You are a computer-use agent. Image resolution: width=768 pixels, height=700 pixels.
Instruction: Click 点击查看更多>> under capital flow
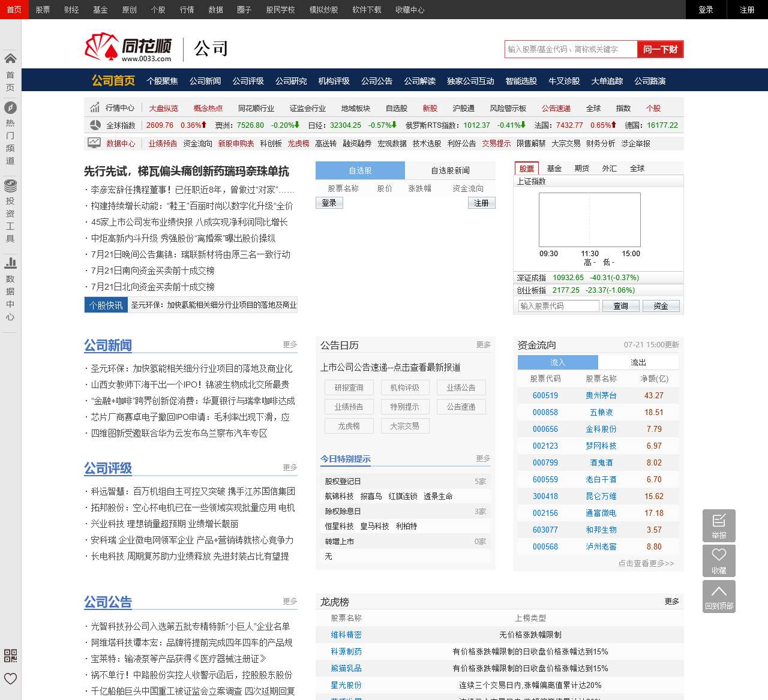[646, 564]
